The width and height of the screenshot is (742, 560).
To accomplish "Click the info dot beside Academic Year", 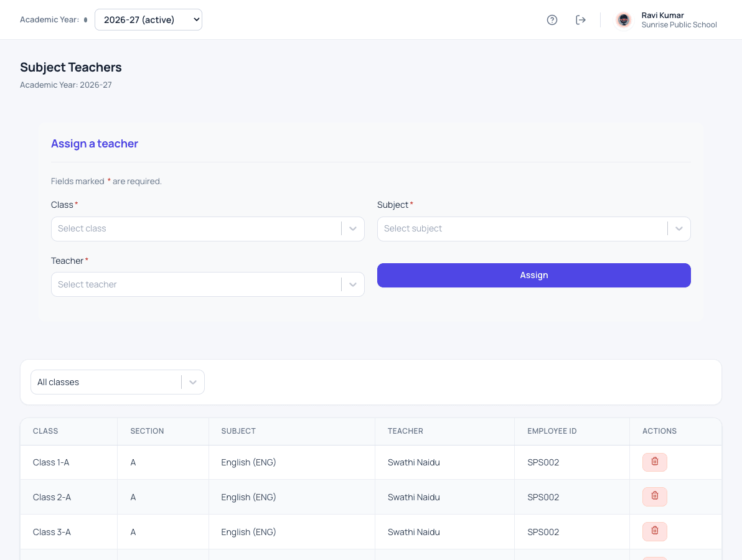I will 86,20.
